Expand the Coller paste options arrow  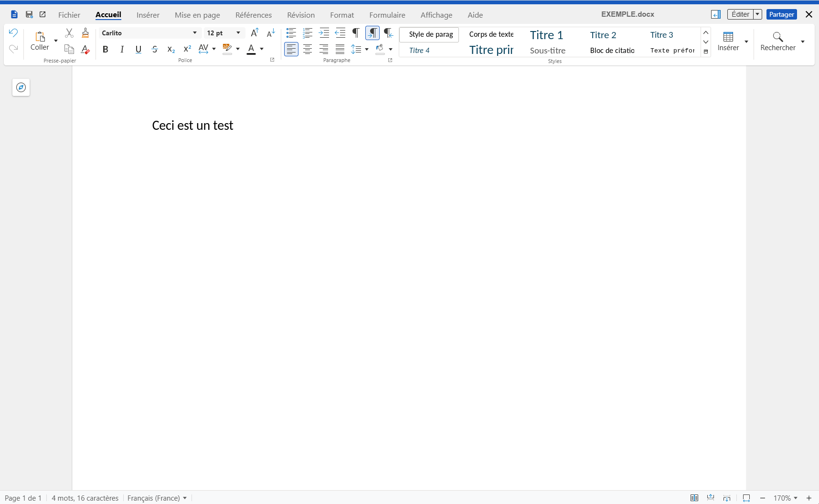[56, 41]
